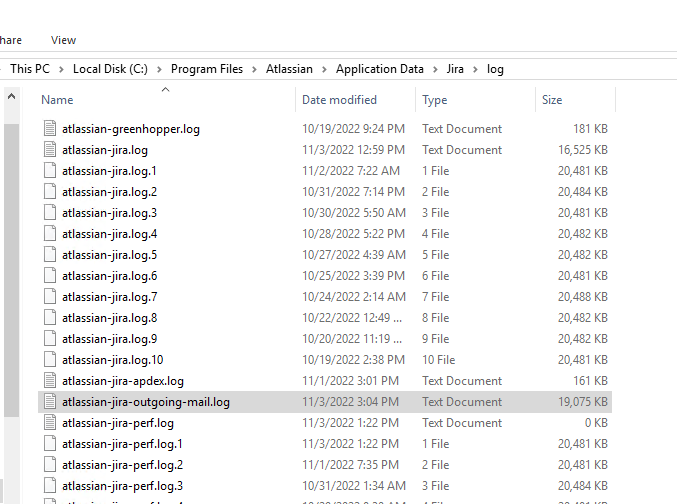
Task: Select file name atlassian-jira.log.5
Action: [109, 255]
